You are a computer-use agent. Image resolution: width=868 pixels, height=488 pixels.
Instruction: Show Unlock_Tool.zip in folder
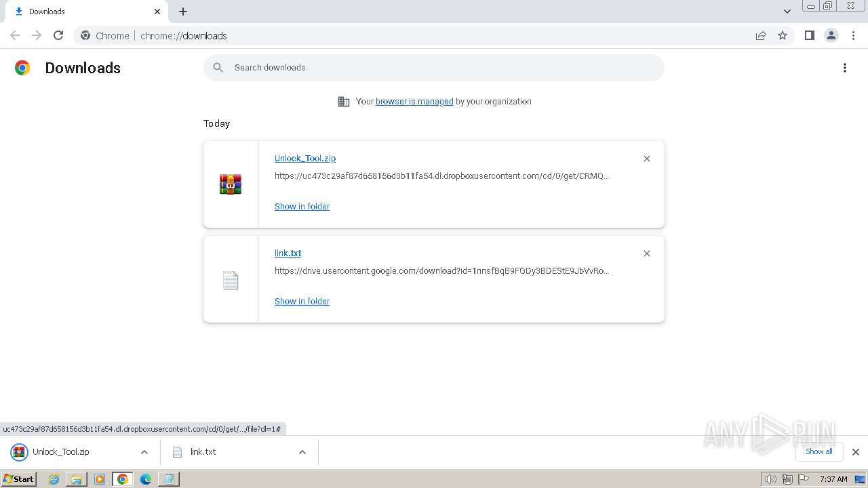click(x=302, y=206)
